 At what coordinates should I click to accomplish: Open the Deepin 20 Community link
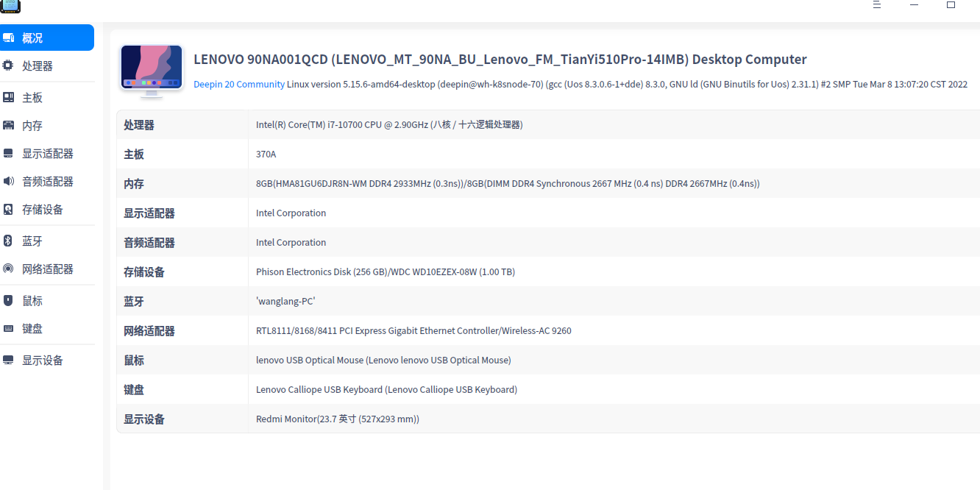pos(239,85)
